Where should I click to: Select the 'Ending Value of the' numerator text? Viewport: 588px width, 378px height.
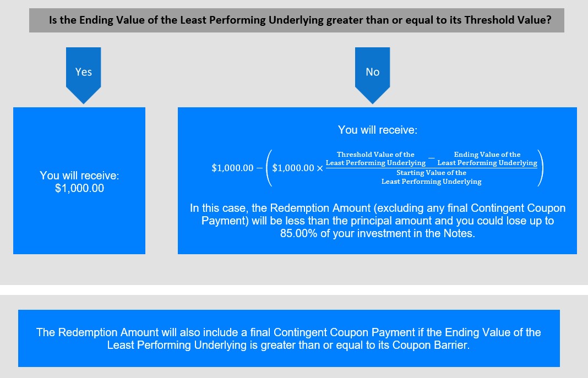[x=487, y=155]
